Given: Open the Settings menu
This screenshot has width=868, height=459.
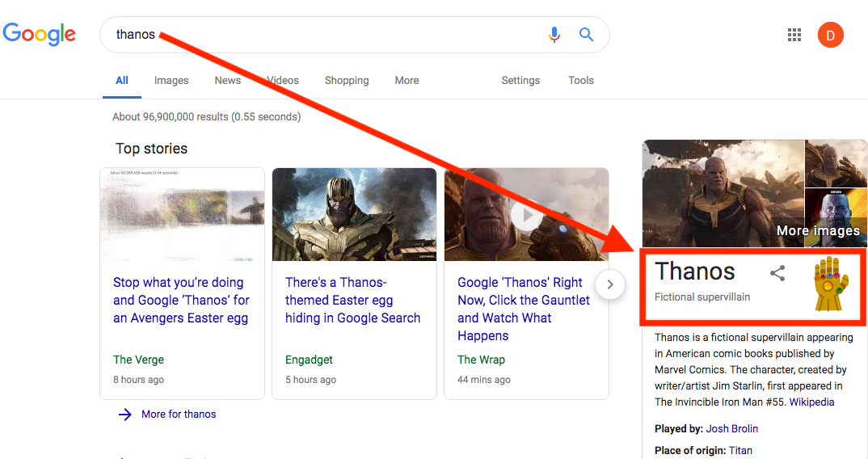Looking at the screenshot, I should 520,81.
